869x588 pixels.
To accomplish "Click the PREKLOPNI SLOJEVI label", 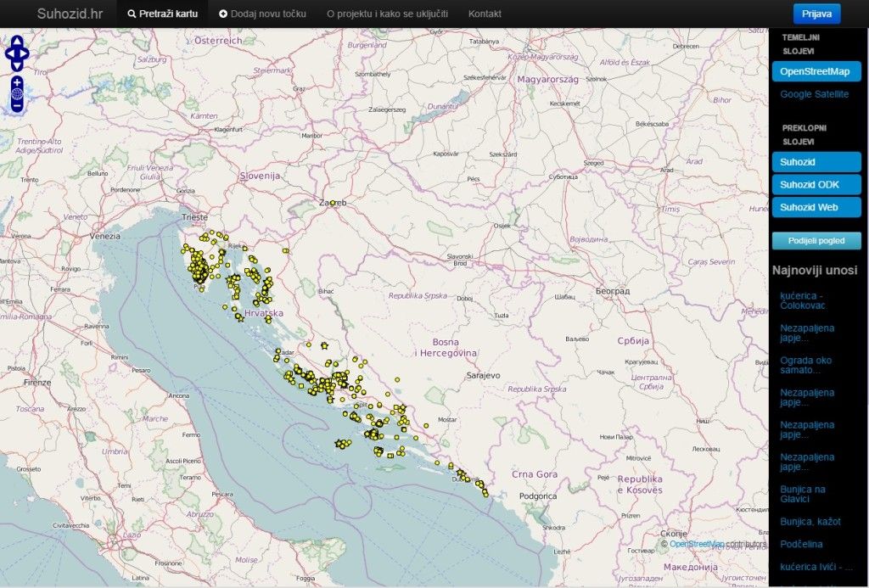I will pyautogui.click(x=804, y=135).
